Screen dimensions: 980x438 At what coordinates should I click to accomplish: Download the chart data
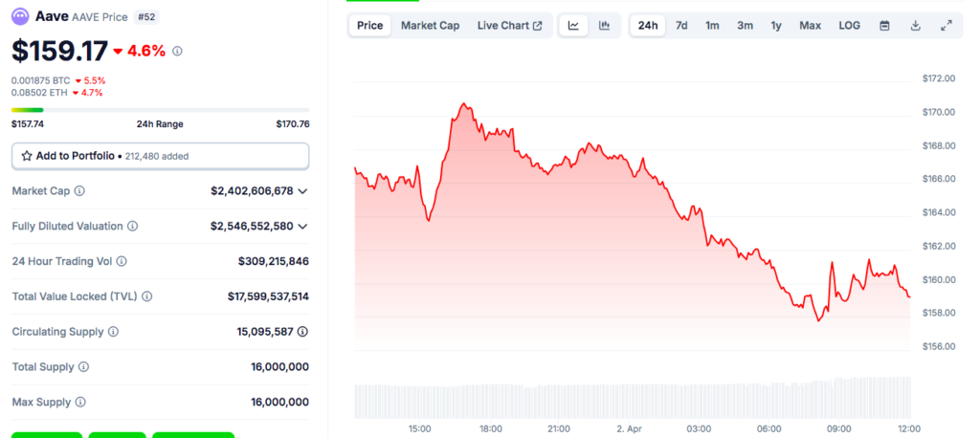915,26
